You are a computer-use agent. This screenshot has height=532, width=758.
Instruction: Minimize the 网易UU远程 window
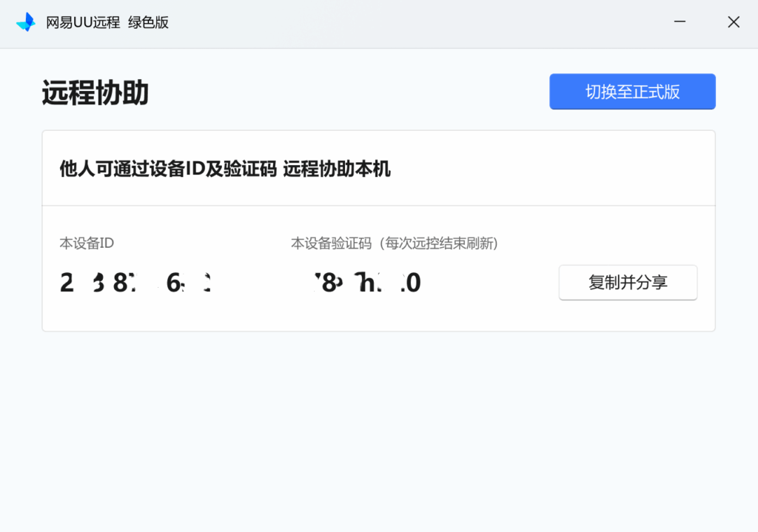(680, 21)
